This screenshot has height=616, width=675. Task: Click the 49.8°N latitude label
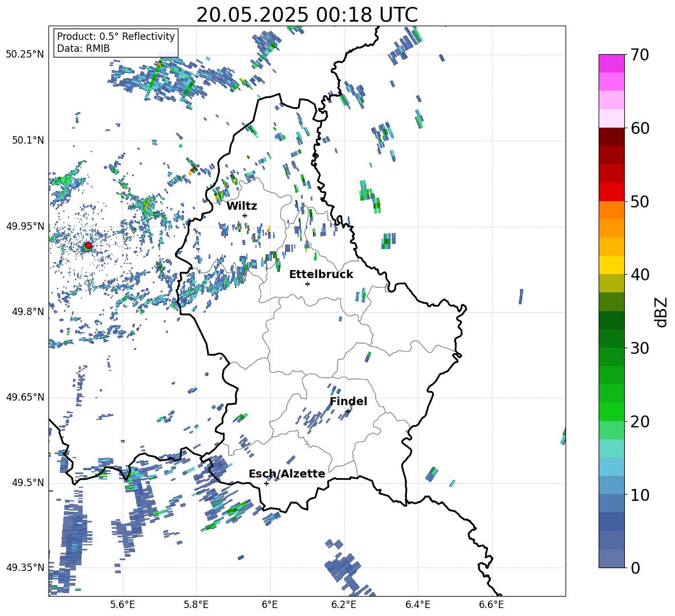[x=27, y=312]
